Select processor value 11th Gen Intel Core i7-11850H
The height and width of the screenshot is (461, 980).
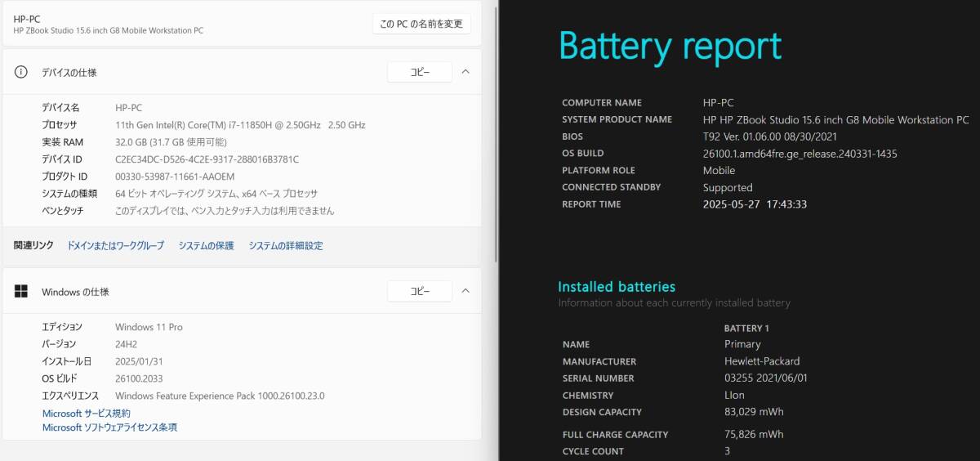[x=240, y=125]
